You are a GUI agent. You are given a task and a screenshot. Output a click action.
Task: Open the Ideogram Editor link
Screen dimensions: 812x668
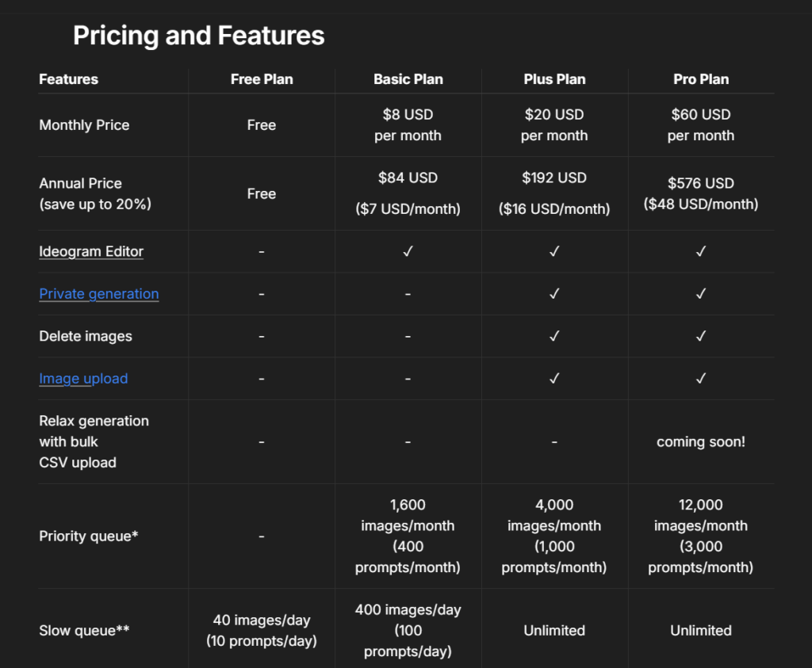click(x=91, y=251)
